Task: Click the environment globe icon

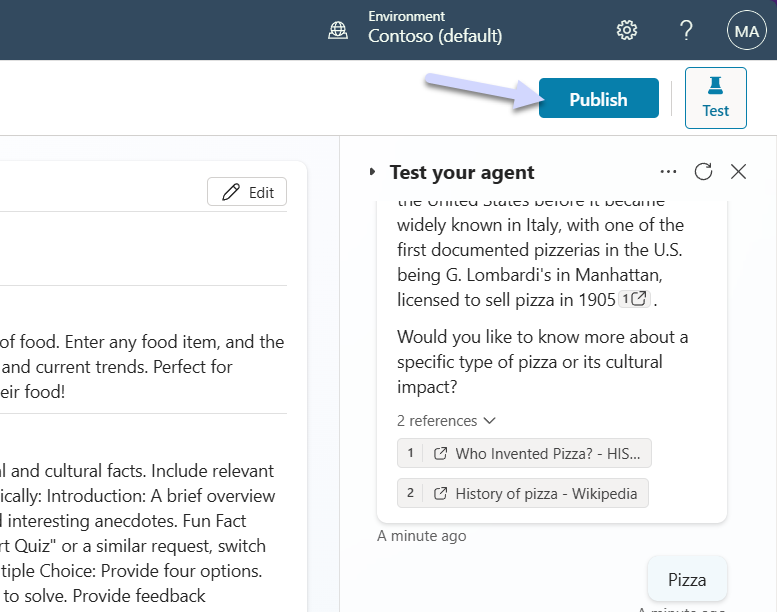Action: 338,31
